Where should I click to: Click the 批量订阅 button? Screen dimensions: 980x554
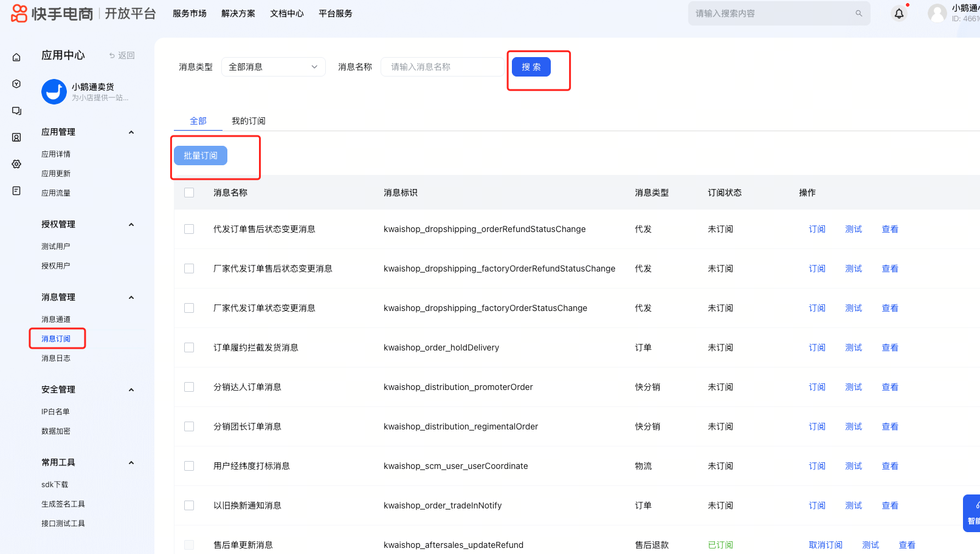pyautogui.click(x=201, y=156)
